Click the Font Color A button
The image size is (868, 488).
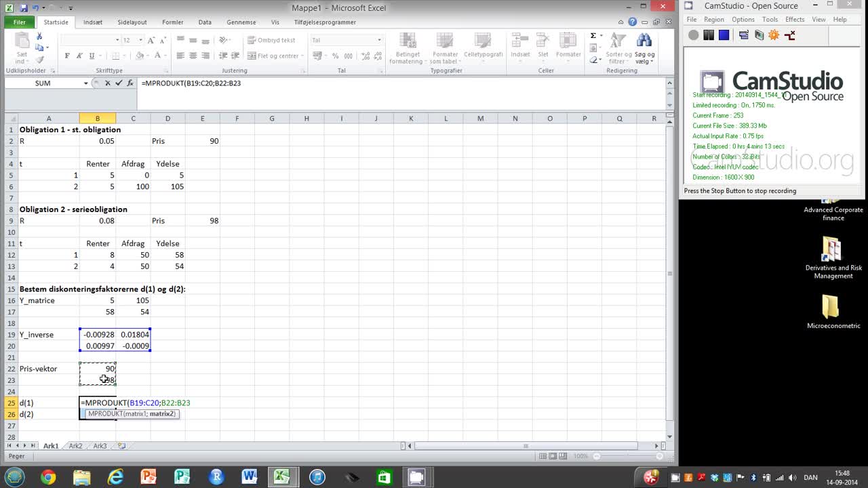pos(157,56)
